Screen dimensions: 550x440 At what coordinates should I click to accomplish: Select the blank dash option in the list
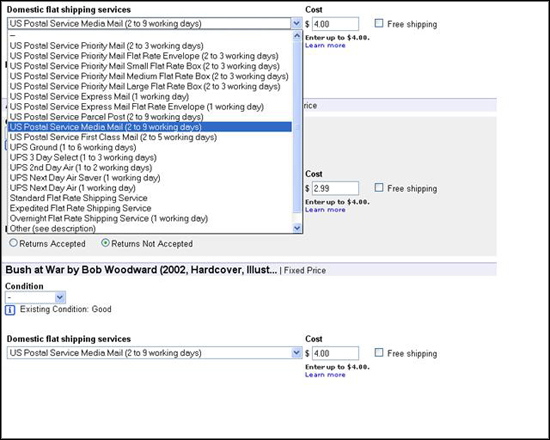[150, 35]
